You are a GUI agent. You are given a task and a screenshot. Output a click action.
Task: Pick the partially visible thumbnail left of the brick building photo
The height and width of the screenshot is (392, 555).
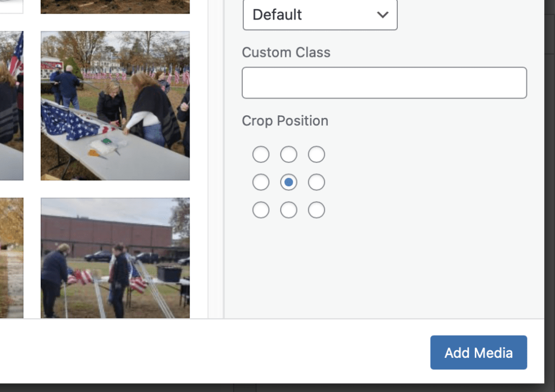coord(11,258)
